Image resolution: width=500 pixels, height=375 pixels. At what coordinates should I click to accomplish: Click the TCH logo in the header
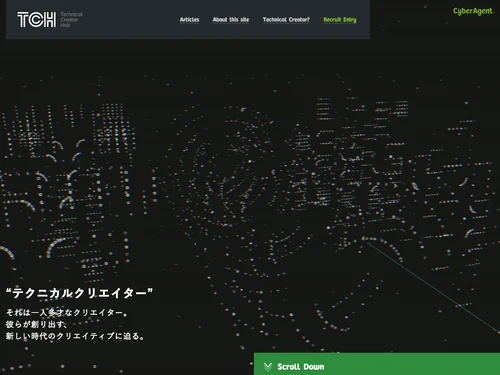[x=37, y=20]
